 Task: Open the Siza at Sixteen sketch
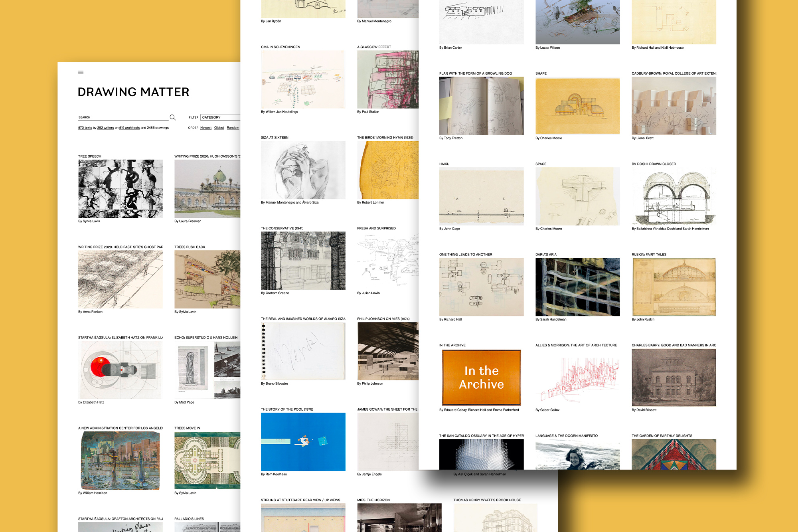coord(303,170)
